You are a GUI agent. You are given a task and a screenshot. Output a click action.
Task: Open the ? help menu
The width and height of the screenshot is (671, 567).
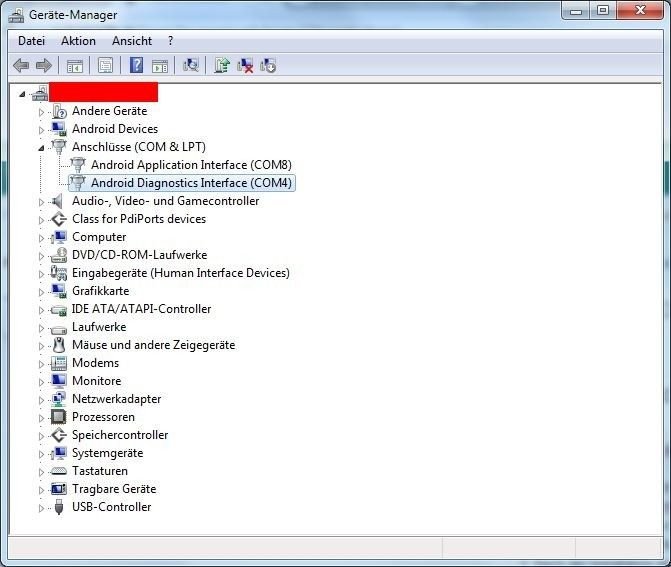(x=171, y=41)
